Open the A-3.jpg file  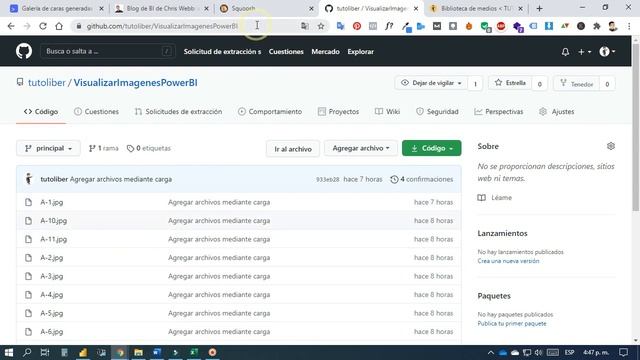click(x=51, y=276)
